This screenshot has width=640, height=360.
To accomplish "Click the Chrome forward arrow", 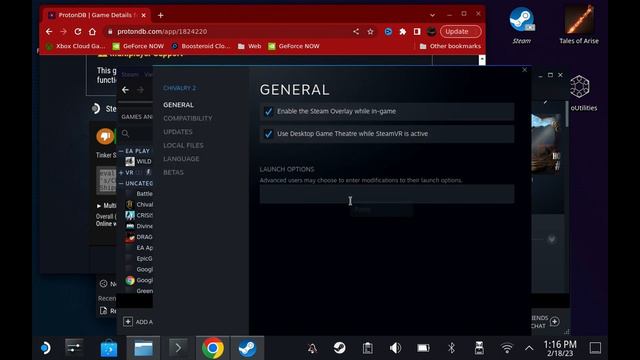I will [x=63, y=31].
